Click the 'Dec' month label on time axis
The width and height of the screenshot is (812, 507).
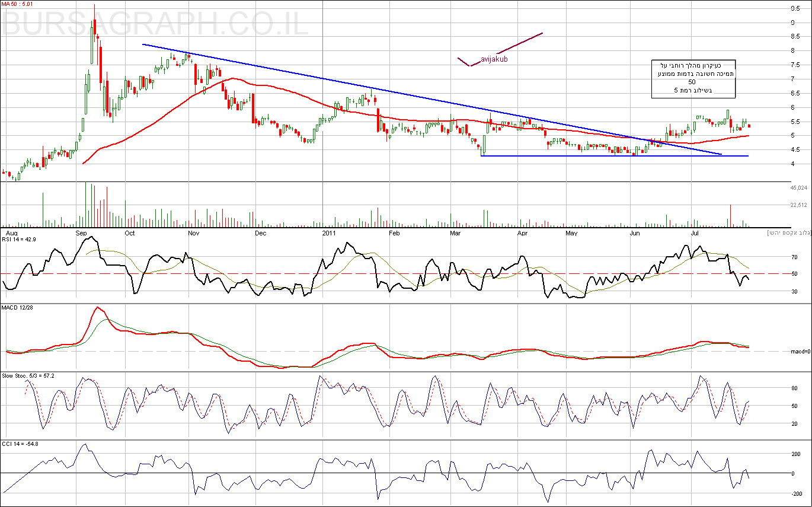point(260,234)
